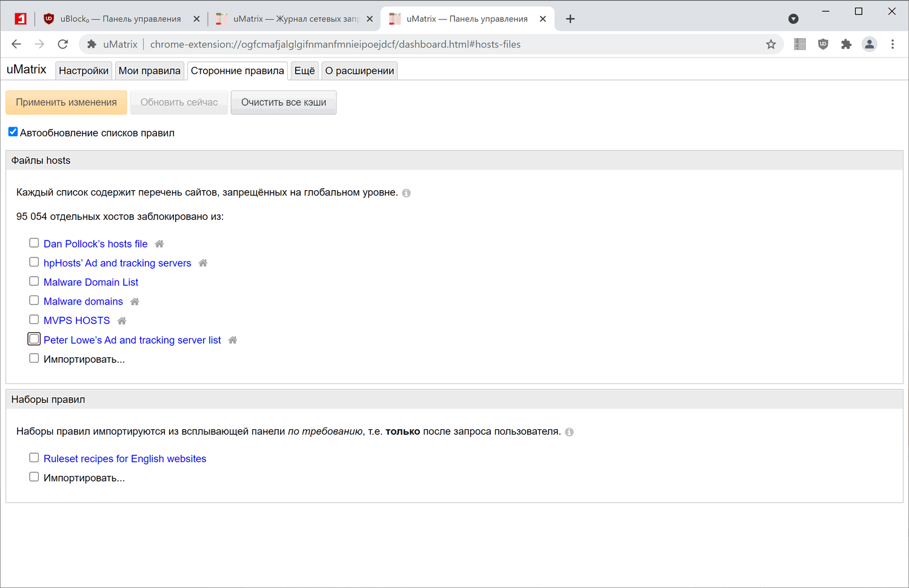
Task: Open the Ещё dashboard tab
Action: click(305, 71)
